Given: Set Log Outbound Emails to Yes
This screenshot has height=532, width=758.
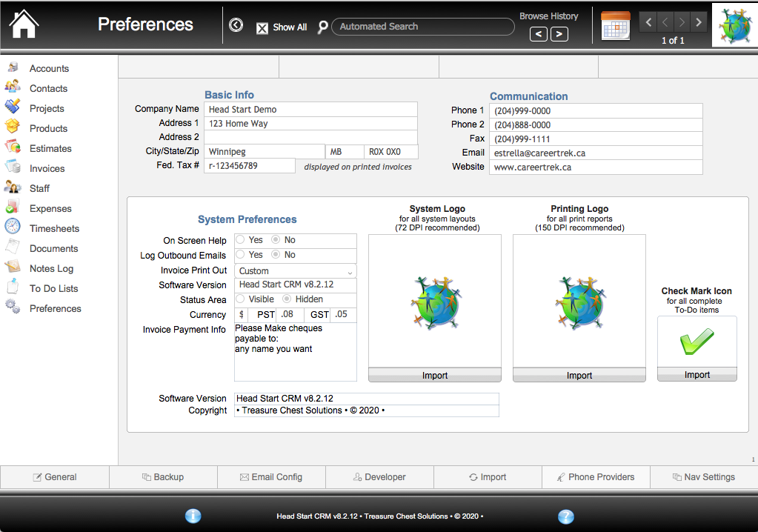Looking at the screenshot, I should tap(240, 254).
